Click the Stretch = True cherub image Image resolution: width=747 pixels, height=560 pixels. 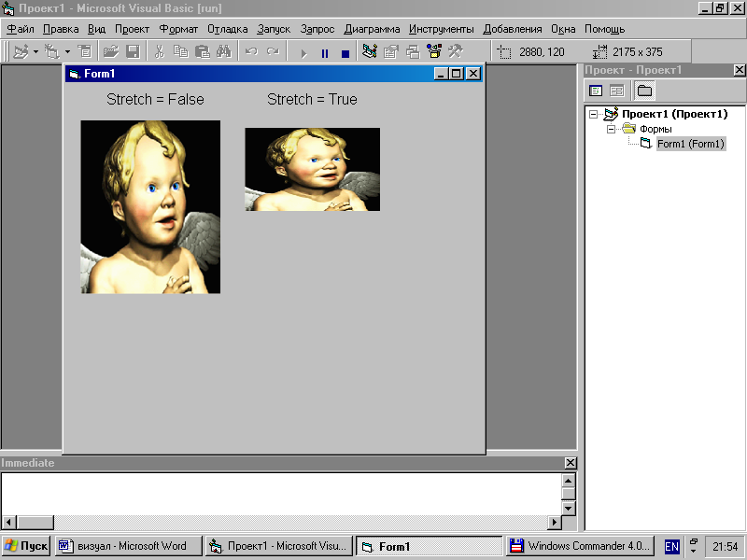[313, 169]
